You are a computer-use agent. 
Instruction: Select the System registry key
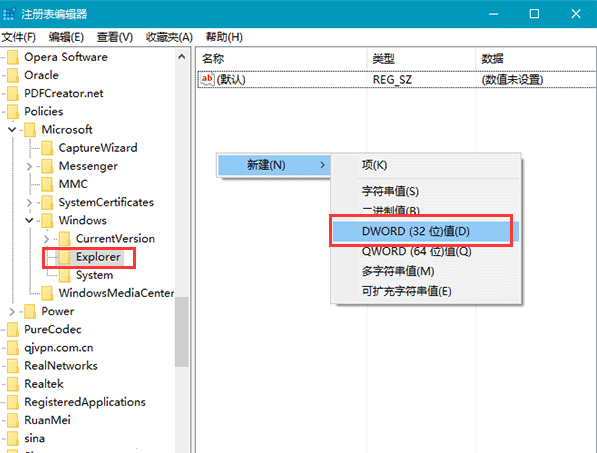pos(94,275)
